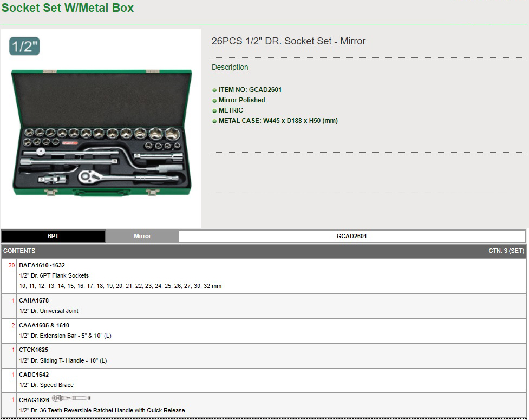Click the 26PCS 1/2" DR. Socket Set title

(x=288, y=41)
